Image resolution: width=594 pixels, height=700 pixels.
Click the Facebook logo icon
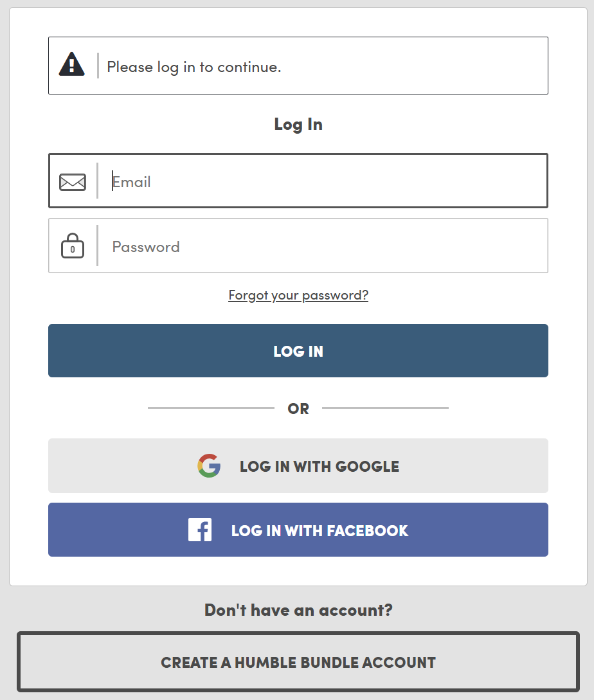pos(200,530)
